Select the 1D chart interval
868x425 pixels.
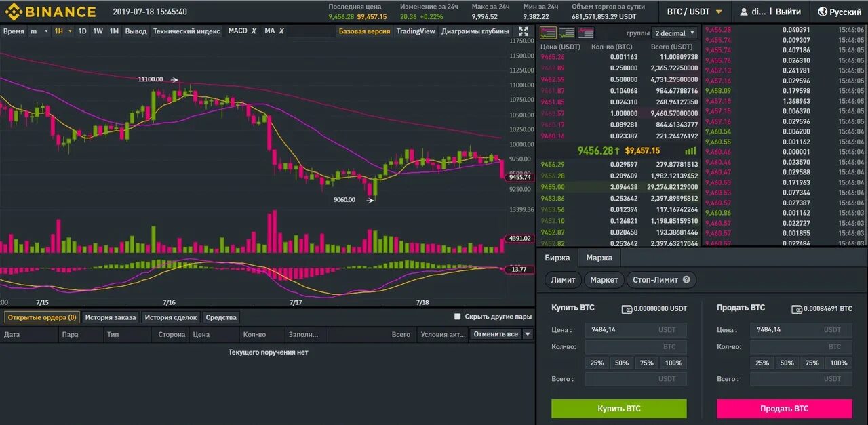point(82,31)
